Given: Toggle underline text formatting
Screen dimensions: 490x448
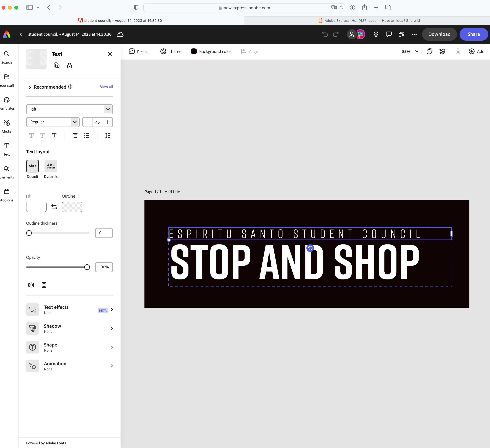Looking at the screenshot, I should (54, 136).
